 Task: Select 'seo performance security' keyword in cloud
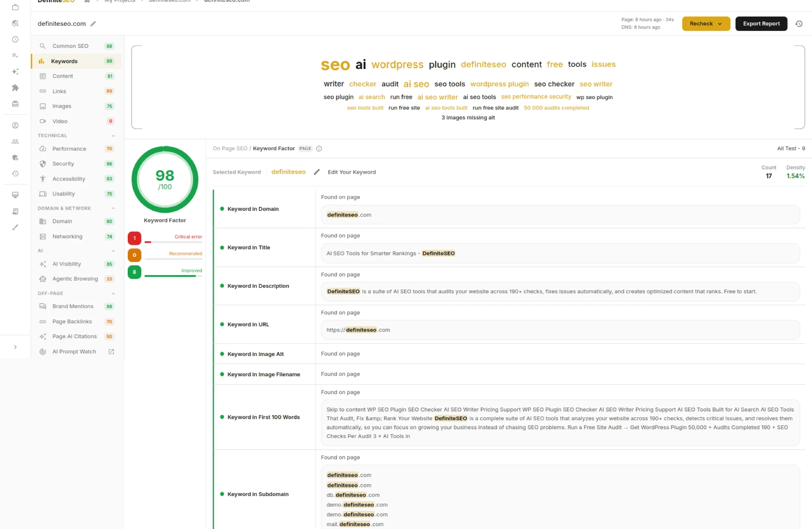click(536, 97)
